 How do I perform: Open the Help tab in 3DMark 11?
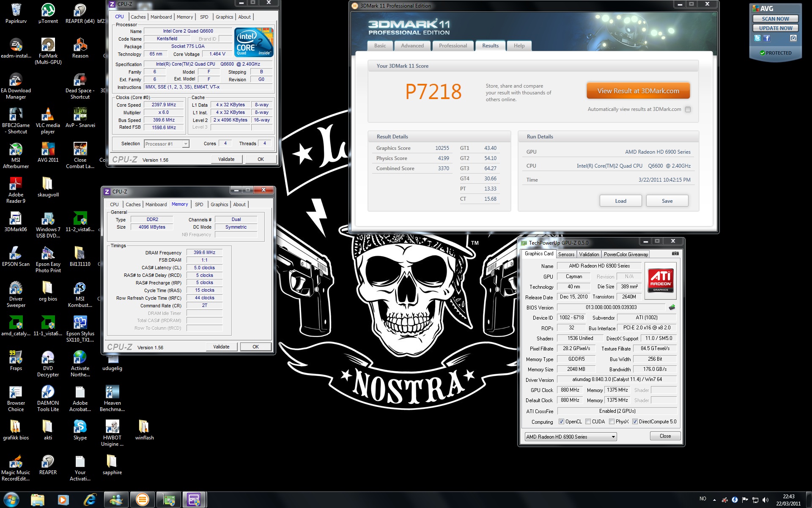[519, 46]
